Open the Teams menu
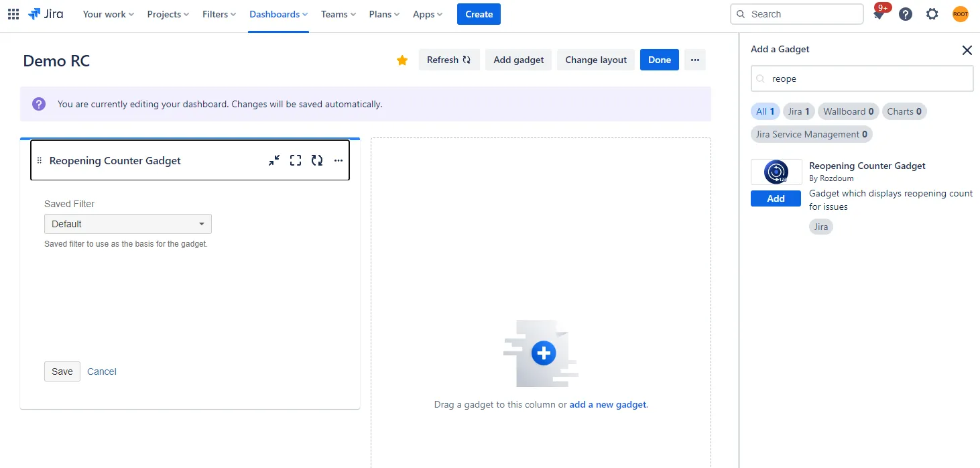 339,14
